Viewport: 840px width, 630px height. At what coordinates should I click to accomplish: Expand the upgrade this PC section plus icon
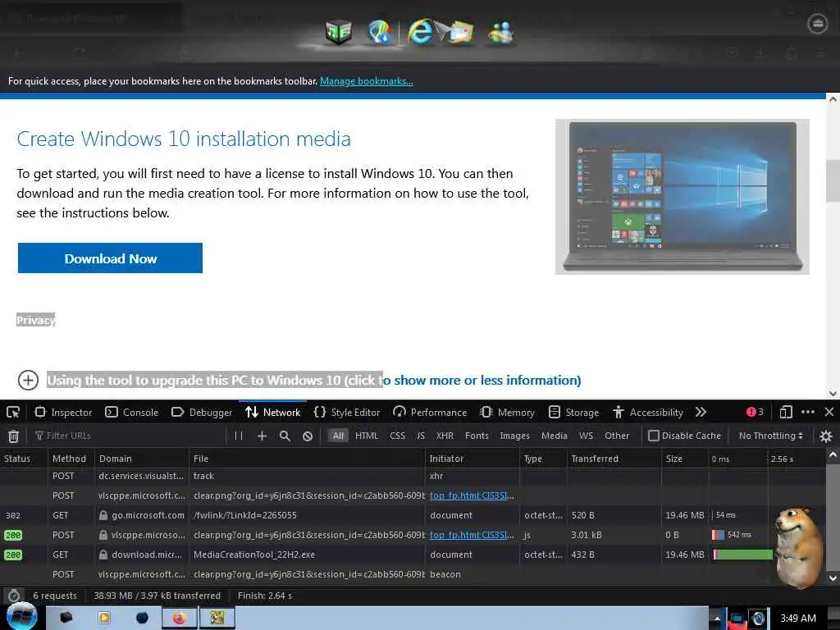28,381
